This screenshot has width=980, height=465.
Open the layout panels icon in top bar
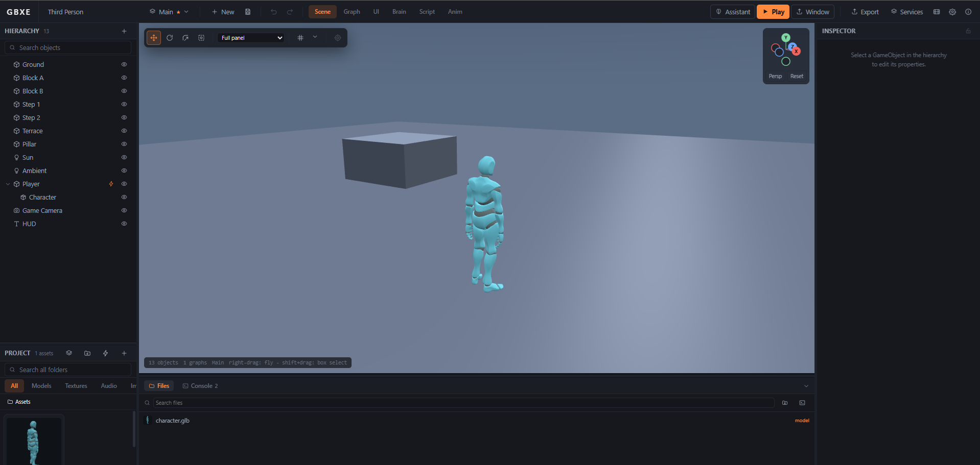coord(937,12)
